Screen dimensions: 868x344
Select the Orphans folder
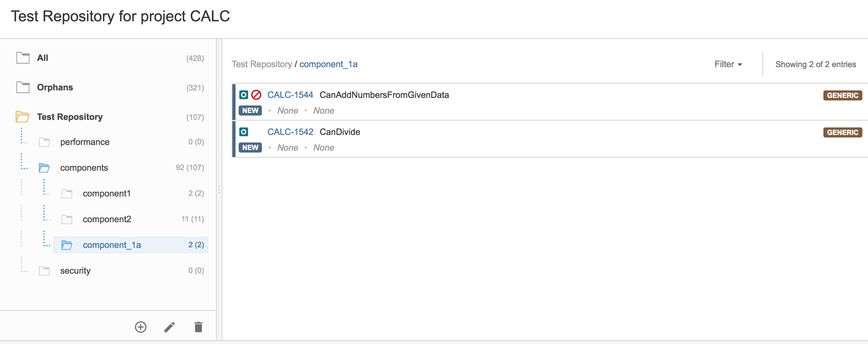[x=55, y=87]
